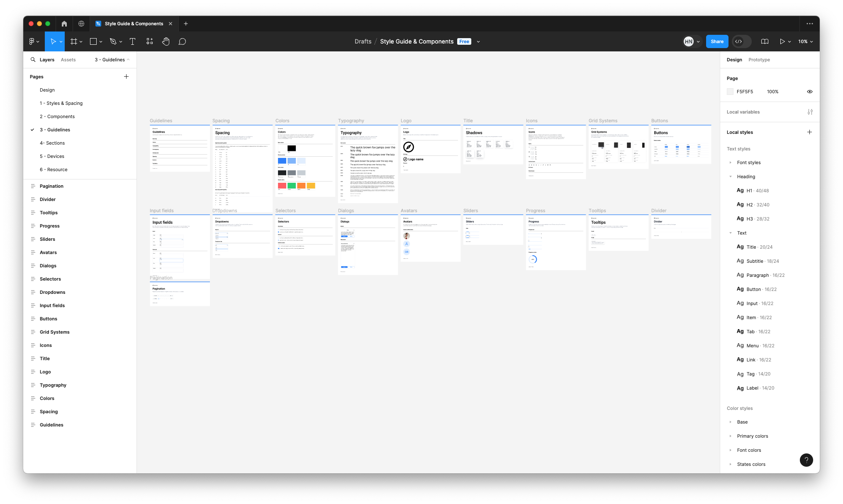843x504 pixels.
Task: Open the library book icon
Action: [x=765, y=41]
